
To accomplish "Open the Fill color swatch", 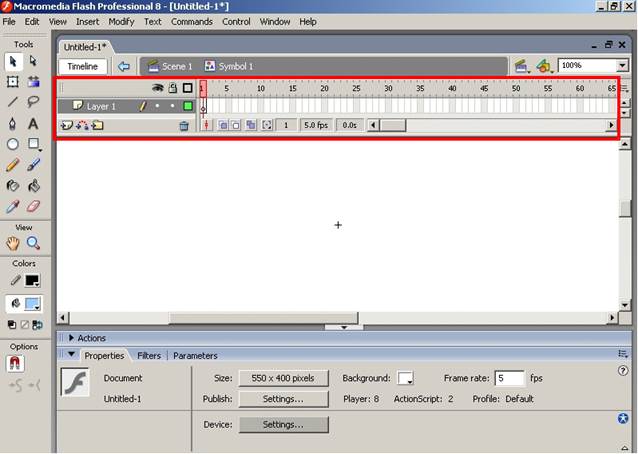I will click(x=32, y=304).
